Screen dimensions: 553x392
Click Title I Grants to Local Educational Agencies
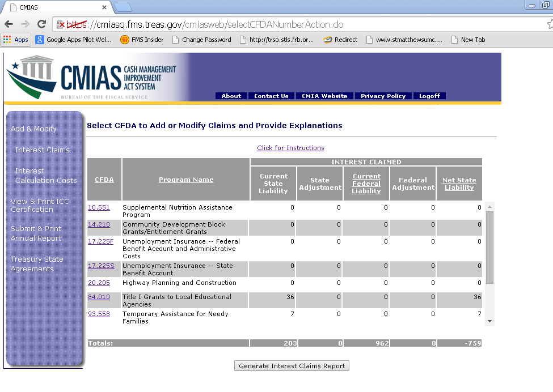coord(177,300)
